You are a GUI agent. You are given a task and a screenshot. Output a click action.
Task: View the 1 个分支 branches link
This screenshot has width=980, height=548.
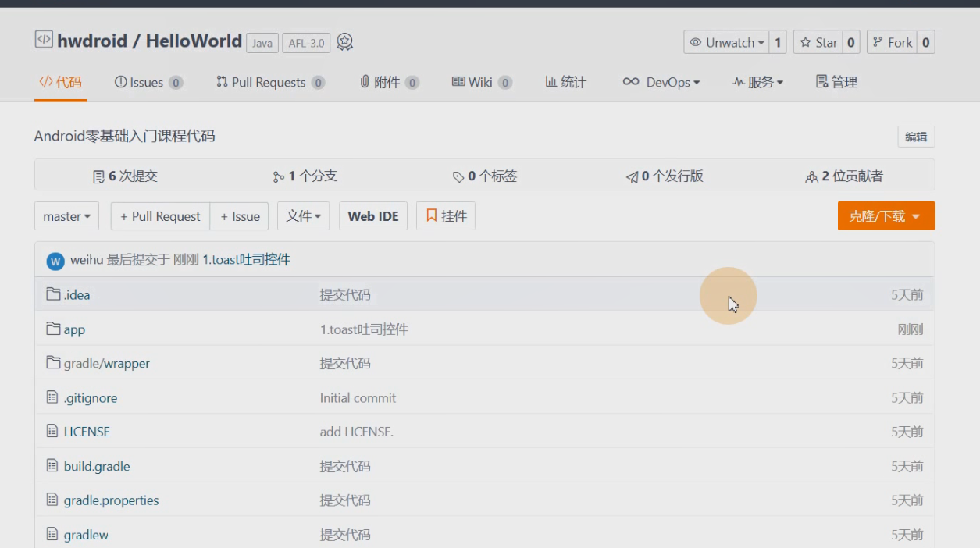coord(305,176)
